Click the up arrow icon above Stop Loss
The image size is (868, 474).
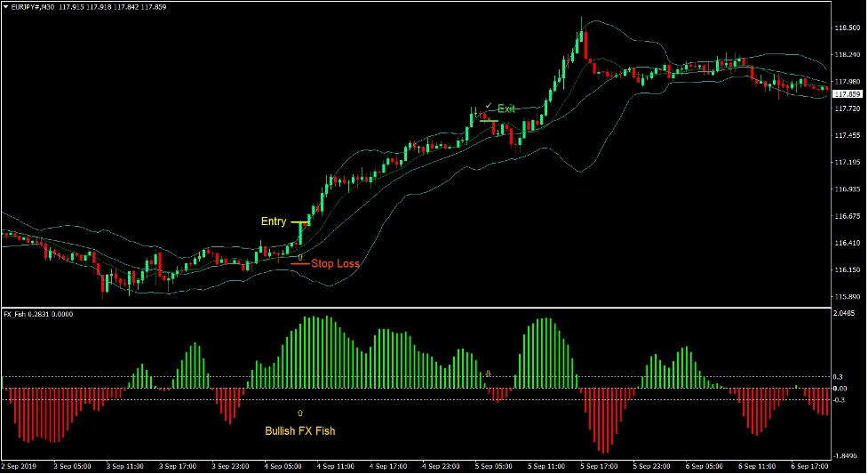click(300, 256)
